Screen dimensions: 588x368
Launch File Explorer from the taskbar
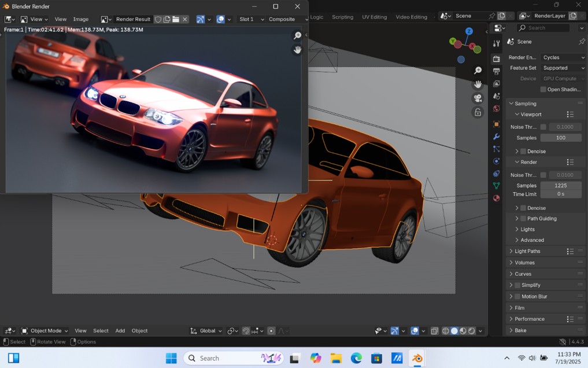click(x=336, y=358)
